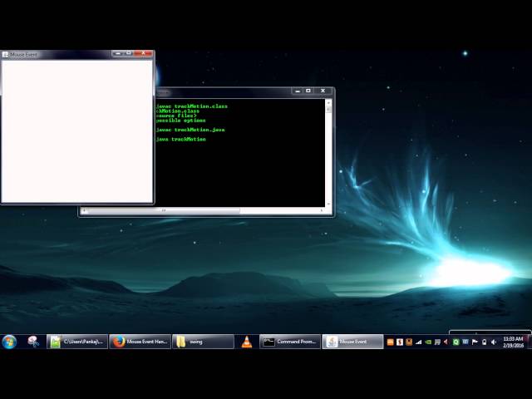Click the Command Prompt vertical scrollbar up arrow
532x399 pixels.
pos(328,102)
